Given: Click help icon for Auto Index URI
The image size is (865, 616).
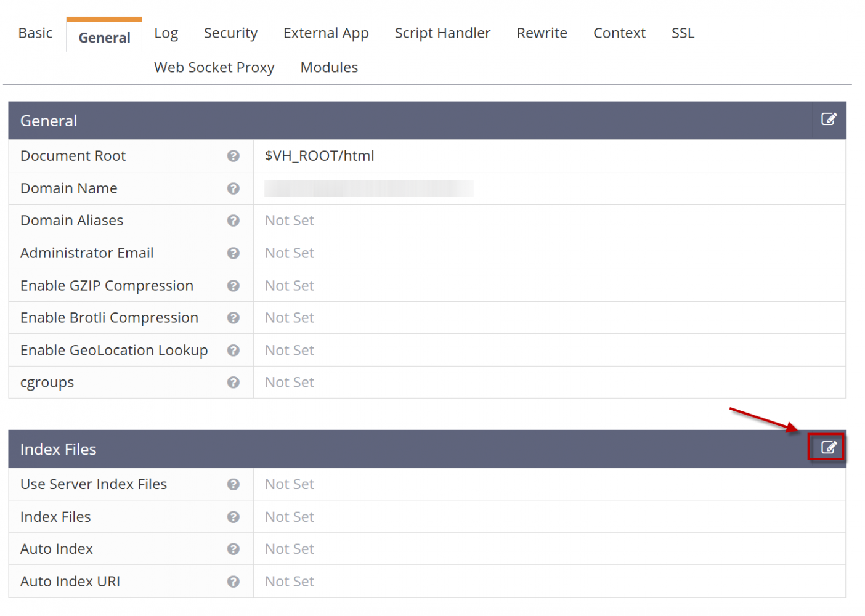Looking at the screenshot, I should coord(233,582).
